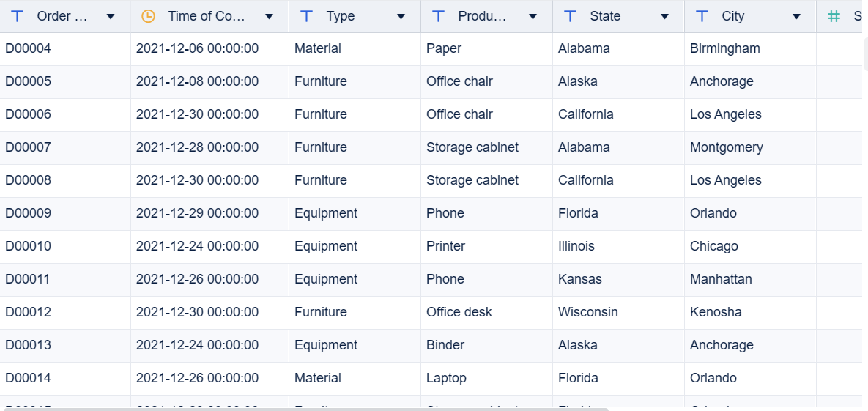Click the text type icon beside Type header
The width and height of the screenshot is (868, 411).
pos(308,16)
